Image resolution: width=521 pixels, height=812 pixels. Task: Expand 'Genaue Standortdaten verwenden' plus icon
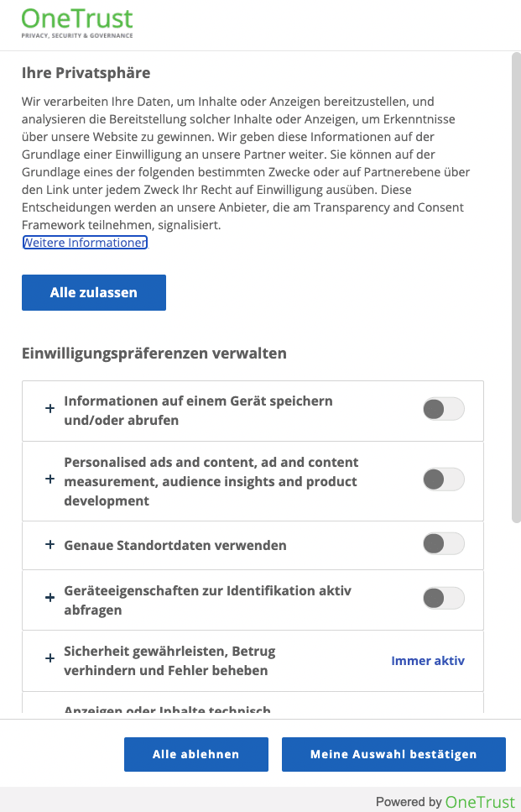49,545
